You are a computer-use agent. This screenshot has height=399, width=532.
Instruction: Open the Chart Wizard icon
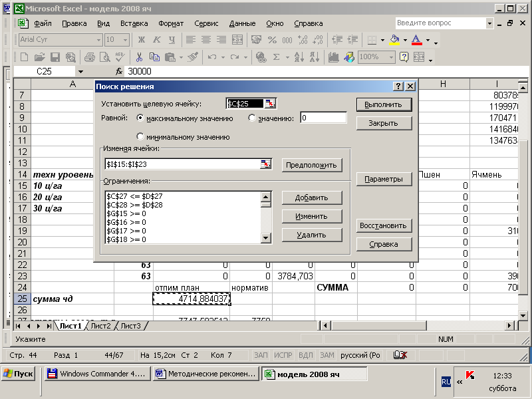[334, 57]
